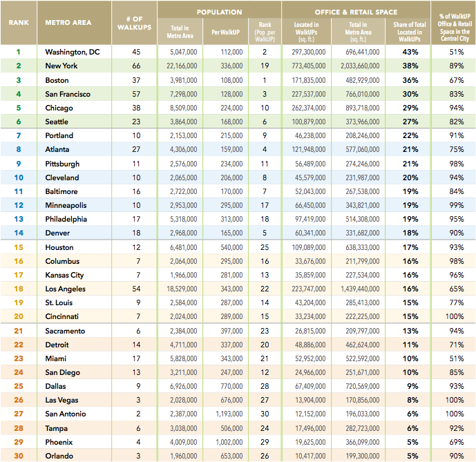Screen dimensions: 476x462
Task: Click the METRO AREA column header
Action: tap(69, 22)
